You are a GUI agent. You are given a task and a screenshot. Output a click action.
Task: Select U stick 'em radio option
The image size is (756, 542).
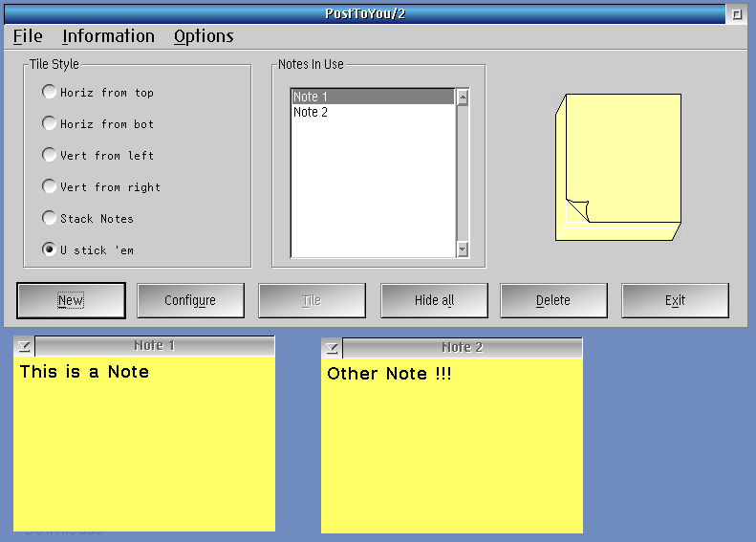[50, 250]
